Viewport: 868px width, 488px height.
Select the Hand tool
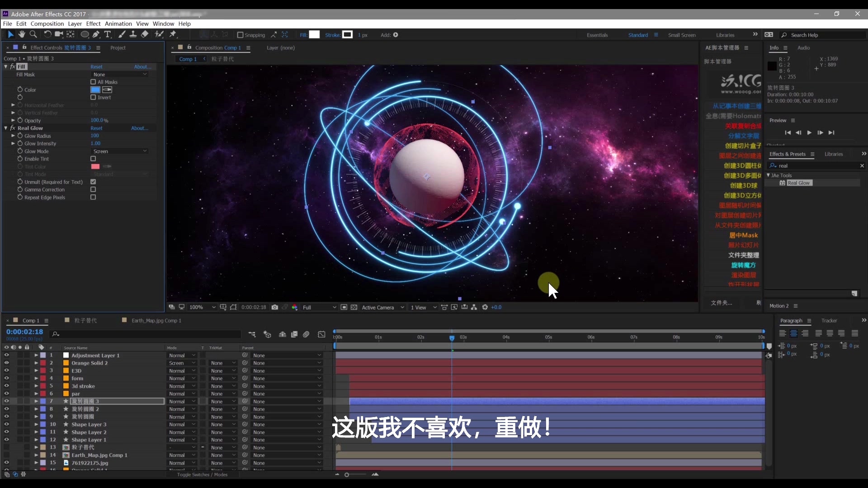click(x=22, y=34)
